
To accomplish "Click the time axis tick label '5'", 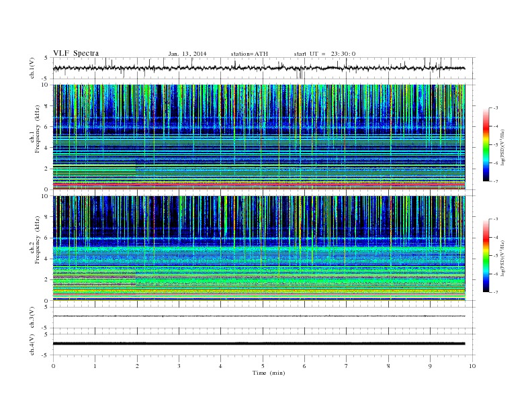I will click(263, 366).
